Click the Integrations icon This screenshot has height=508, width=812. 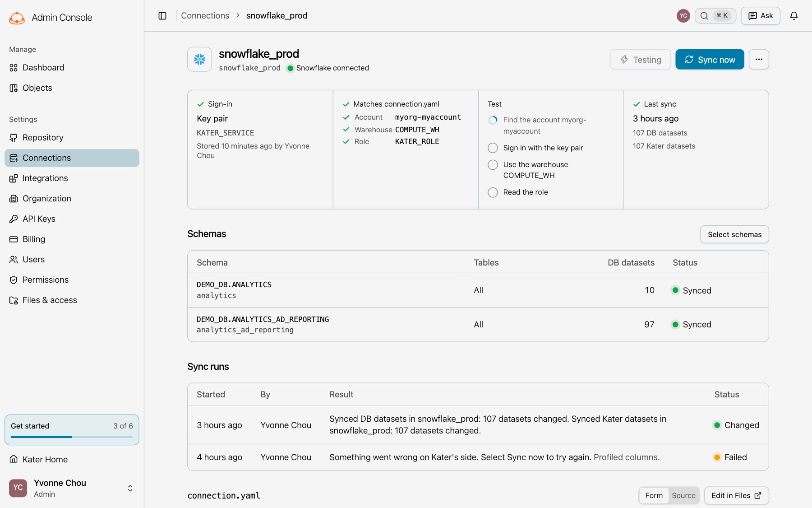(14, 178)
